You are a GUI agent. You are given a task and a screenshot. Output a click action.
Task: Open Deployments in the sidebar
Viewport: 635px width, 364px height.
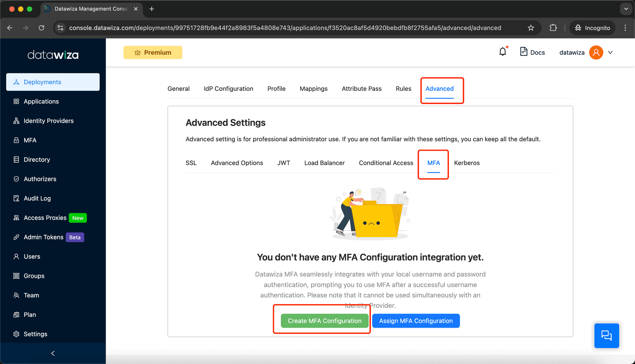click(53, 82)
